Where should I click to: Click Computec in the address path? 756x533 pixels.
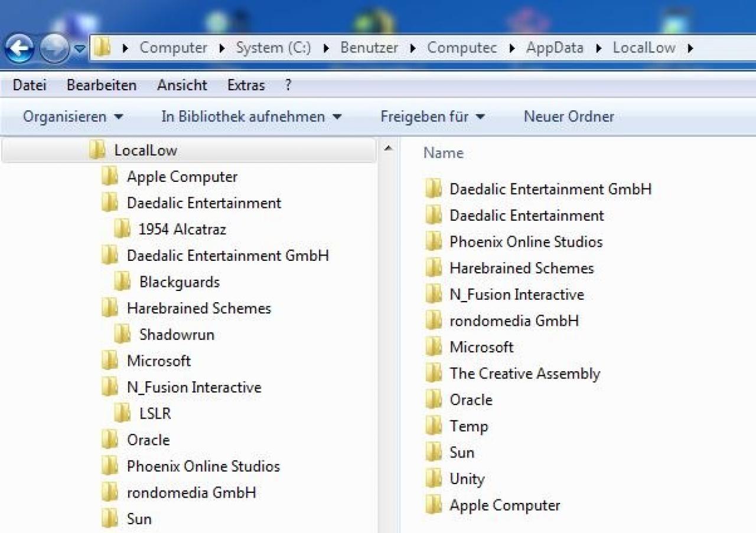tap(462, 48)
